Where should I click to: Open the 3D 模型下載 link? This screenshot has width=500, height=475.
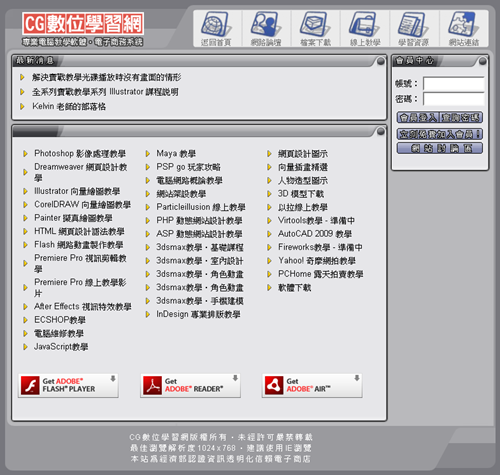coord(301,194)
